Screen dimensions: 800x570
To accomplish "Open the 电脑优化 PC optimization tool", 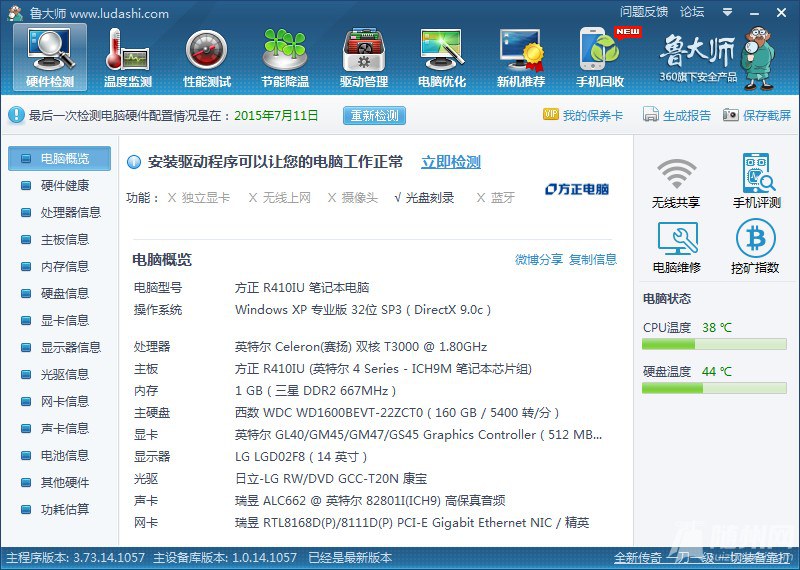I will 442,57.
